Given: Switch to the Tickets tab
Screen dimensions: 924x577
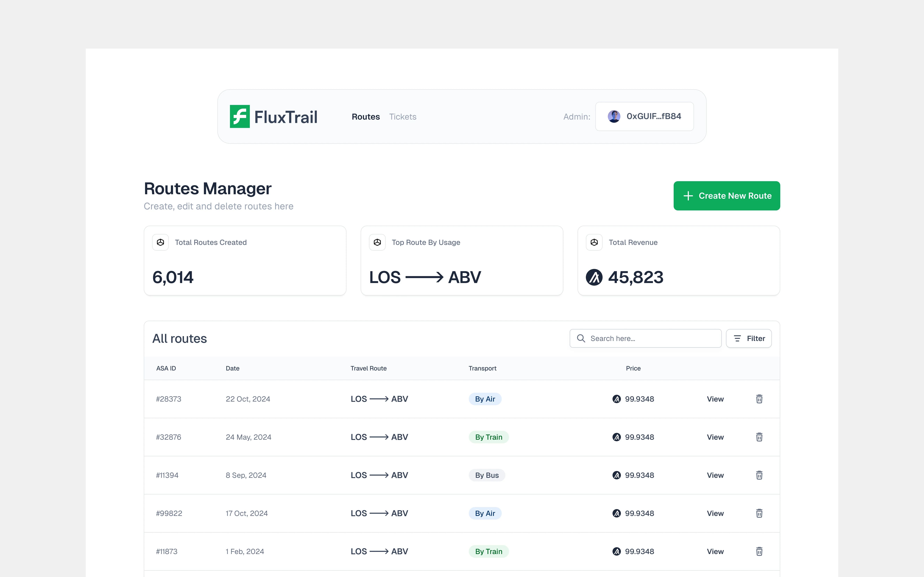Looking at the screenshot, I should [x=402, y=117].
